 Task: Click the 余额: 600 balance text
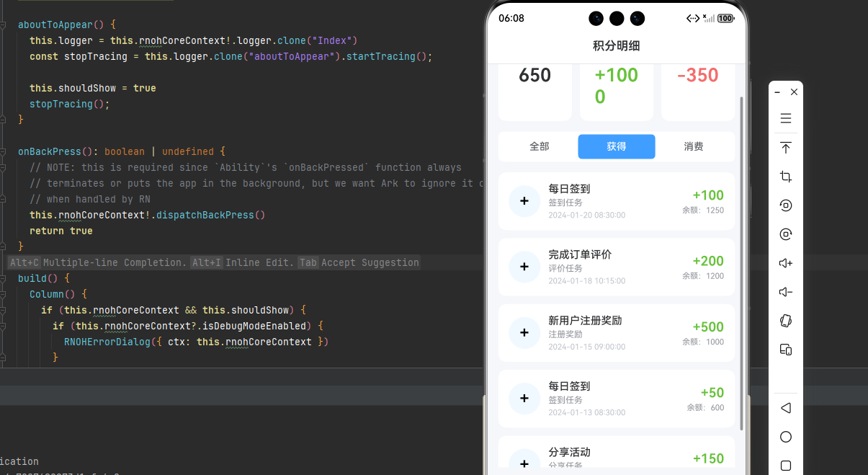click(x=705, y=407)
